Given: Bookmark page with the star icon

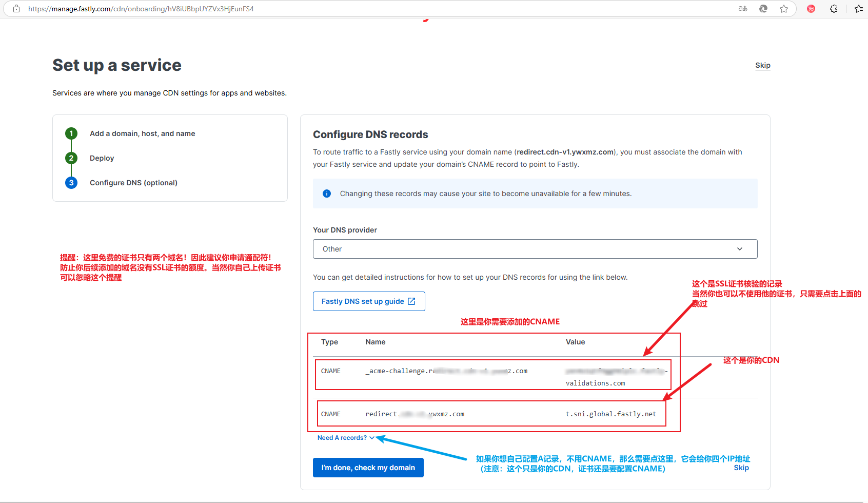Looking at the screenshot, I should (x=784, y=9).
